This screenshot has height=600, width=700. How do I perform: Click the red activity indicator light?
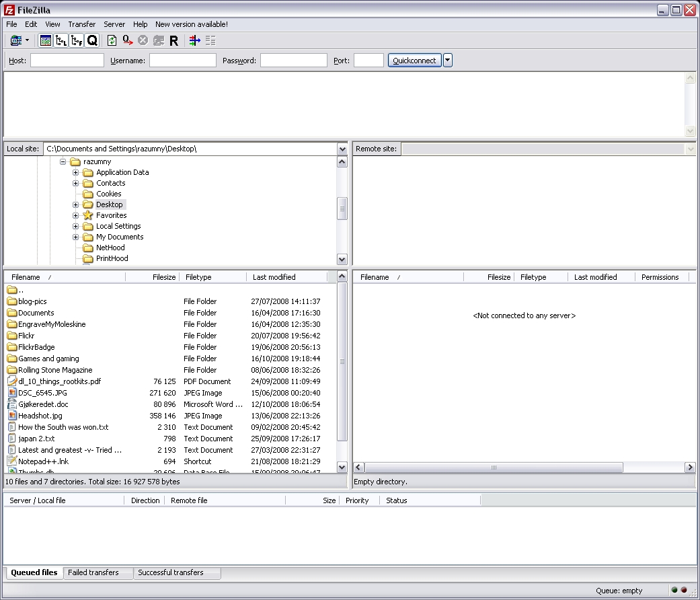(683, 590)
